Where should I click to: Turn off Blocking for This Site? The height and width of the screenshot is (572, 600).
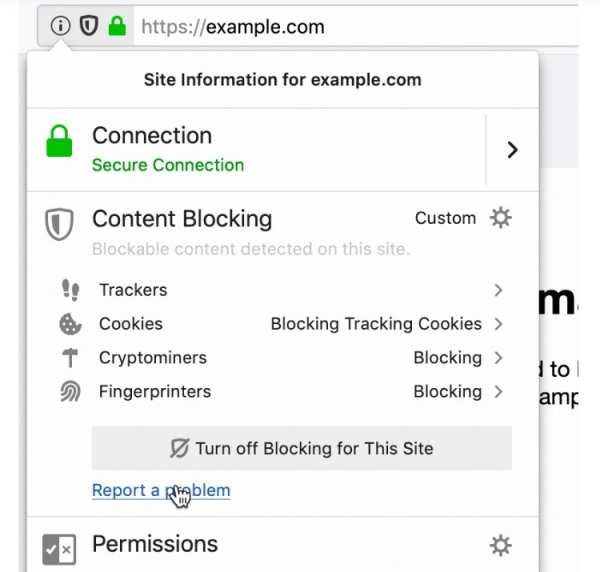tap(301, 448)
